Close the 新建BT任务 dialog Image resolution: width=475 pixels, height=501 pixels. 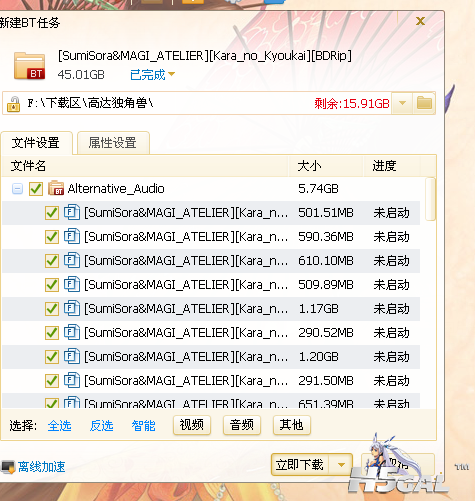pos(420,21)
